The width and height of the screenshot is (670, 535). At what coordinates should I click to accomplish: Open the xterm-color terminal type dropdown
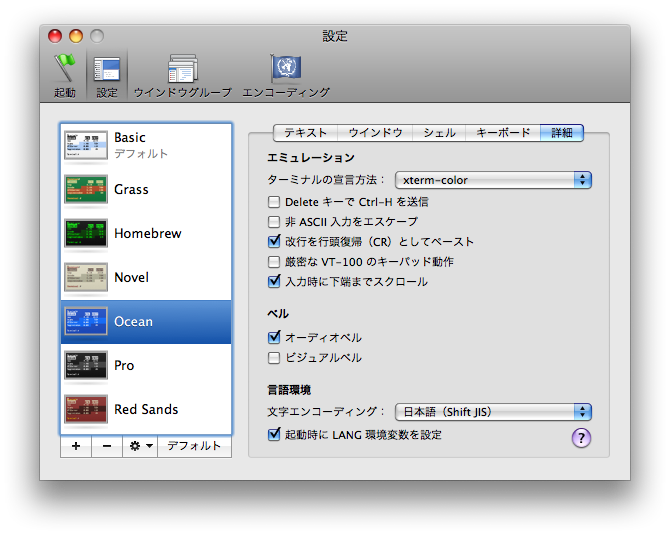(493, 180)
